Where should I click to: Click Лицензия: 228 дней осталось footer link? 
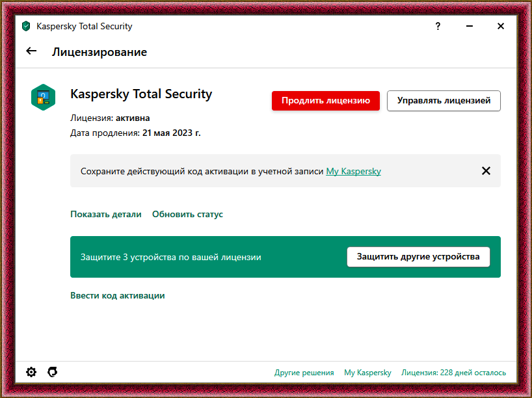click(x=453, y=373)
